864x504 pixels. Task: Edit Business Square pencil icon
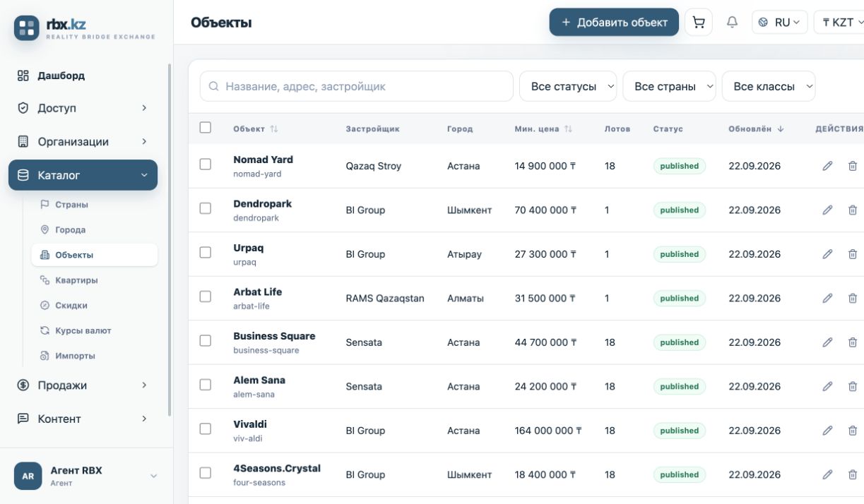pyautogui.click(x=827, y=342)
